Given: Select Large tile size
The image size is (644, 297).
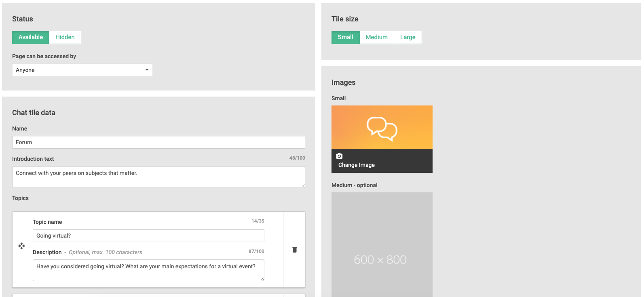Looking at the screenshot, I should [x=408, y=37].
